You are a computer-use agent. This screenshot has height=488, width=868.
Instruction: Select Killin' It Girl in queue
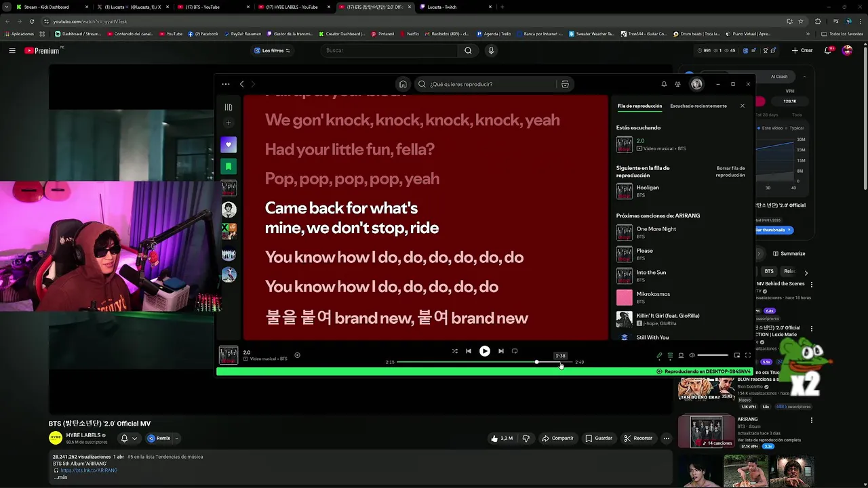681,319
